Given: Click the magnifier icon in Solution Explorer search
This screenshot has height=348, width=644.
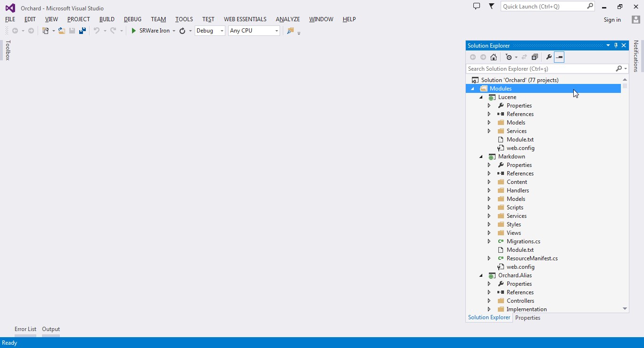Looking at the screenshot, I should click(619, 69).
